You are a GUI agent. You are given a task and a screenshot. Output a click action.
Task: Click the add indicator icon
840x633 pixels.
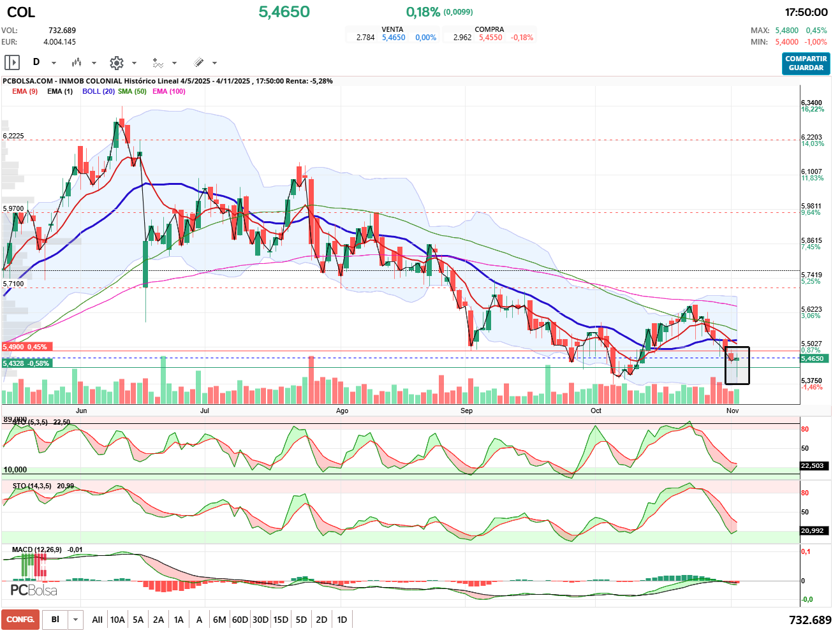pos(158,62)
